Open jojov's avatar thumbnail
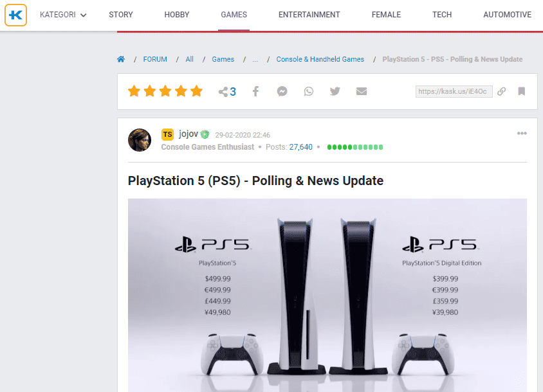 pyautogui.click(x=140, y=140)
